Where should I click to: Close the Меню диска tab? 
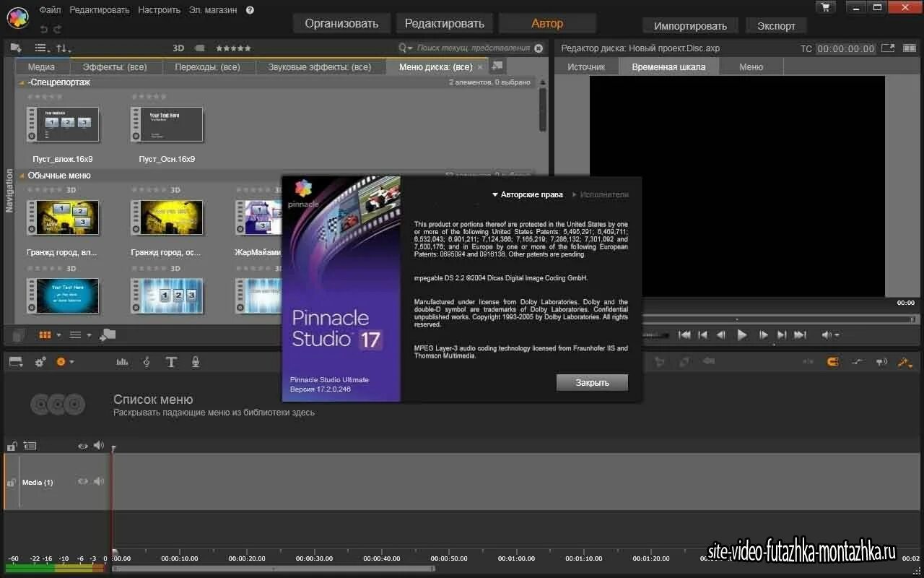point(481,67)
